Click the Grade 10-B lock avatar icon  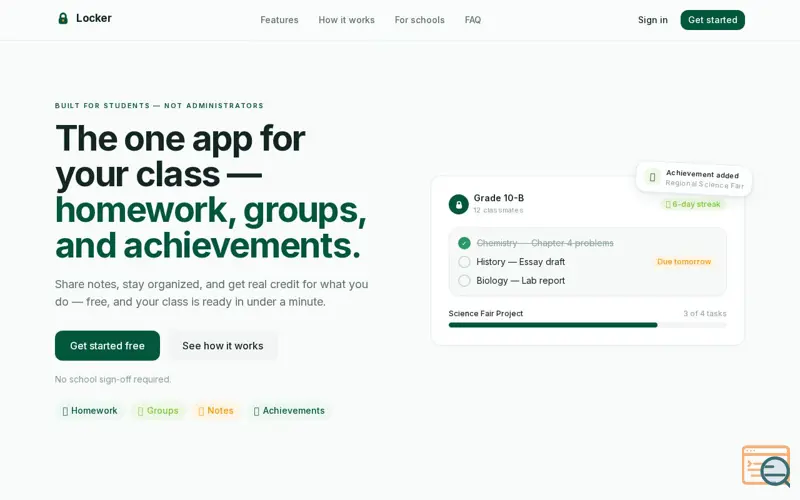(x=458, y=204)
